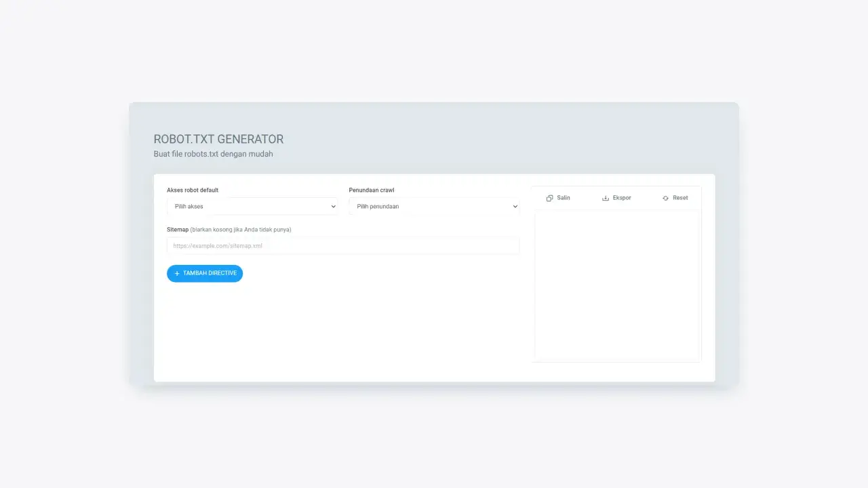Click the "Penundaan crawl" label
Viewport: 868px width, 488px height.
pos(372,190)
